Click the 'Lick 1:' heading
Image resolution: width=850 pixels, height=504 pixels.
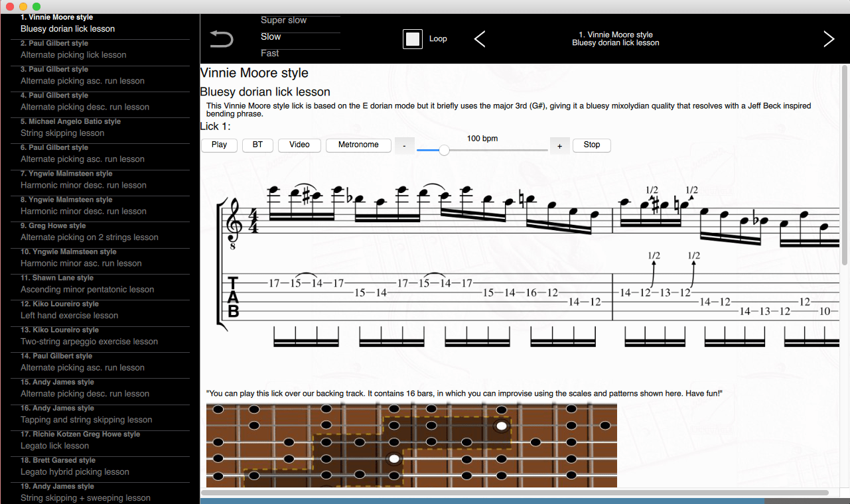pos(215,126)
